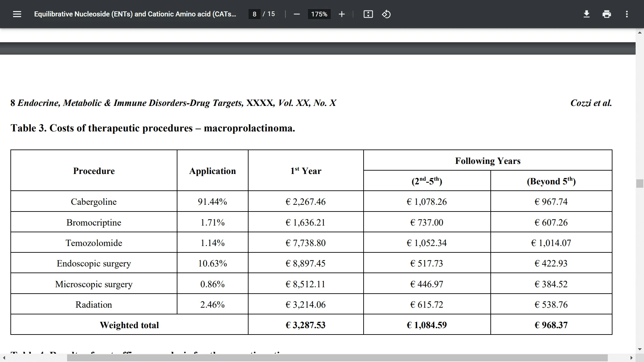Open the sidebar hamburger menu
644x362 pixels.
click(x=17, y=14)
